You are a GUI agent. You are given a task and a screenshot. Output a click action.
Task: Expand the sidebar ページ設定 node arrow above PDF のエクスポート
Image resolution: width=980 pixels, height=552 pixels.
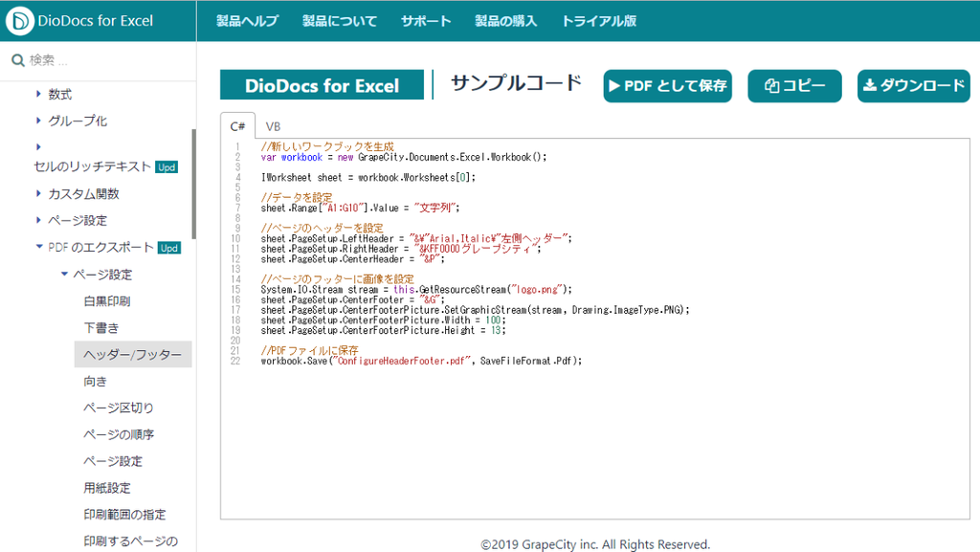[38, 220]
